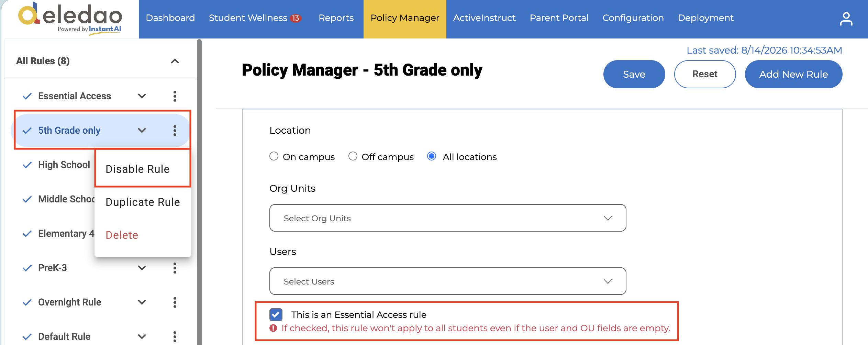Collapse the All Rules (8) list
The width and height of the screenshot is (868, 345).
click(x=175, y=61)
